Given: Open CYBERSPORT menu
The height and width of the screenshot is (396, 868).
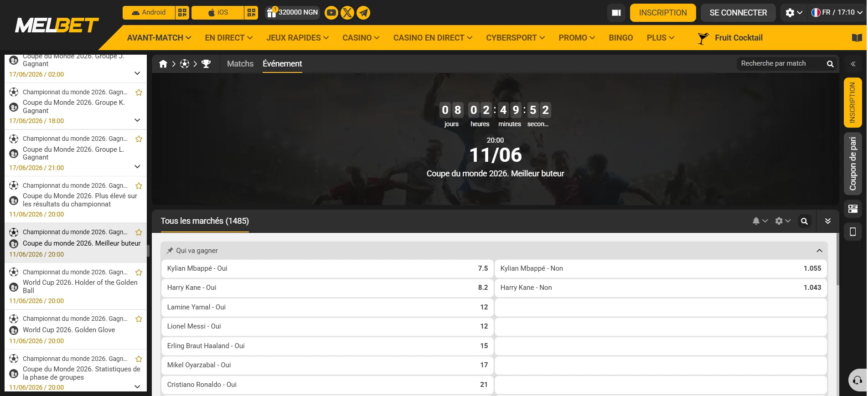Looking at the screenshot, I should (516, 38).
